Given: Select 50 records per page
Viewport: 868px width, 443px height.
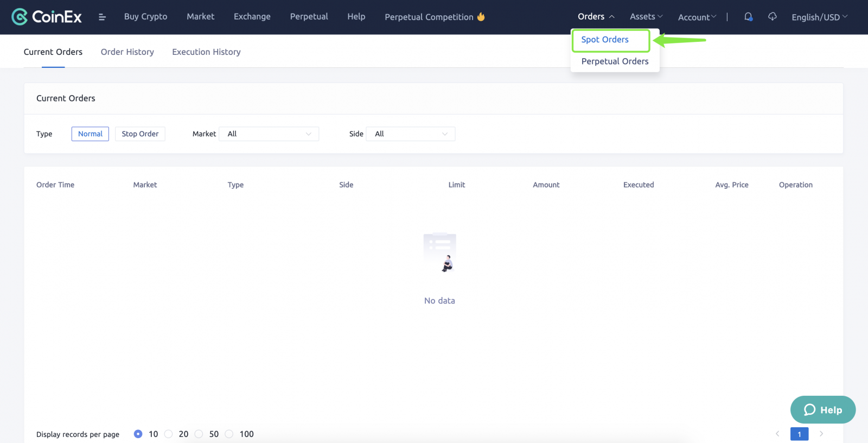Looking at the screenshot, I should click(199, 434).
